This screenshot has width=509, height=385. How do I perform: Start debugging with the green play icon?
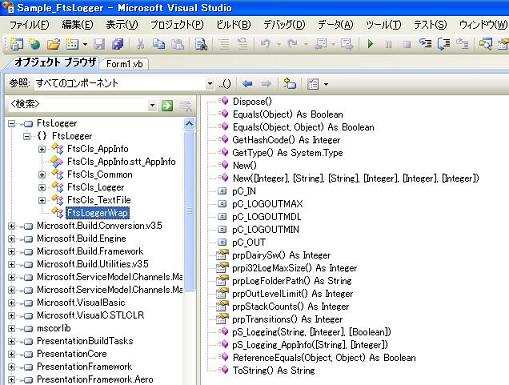click(x=370, y=44)
